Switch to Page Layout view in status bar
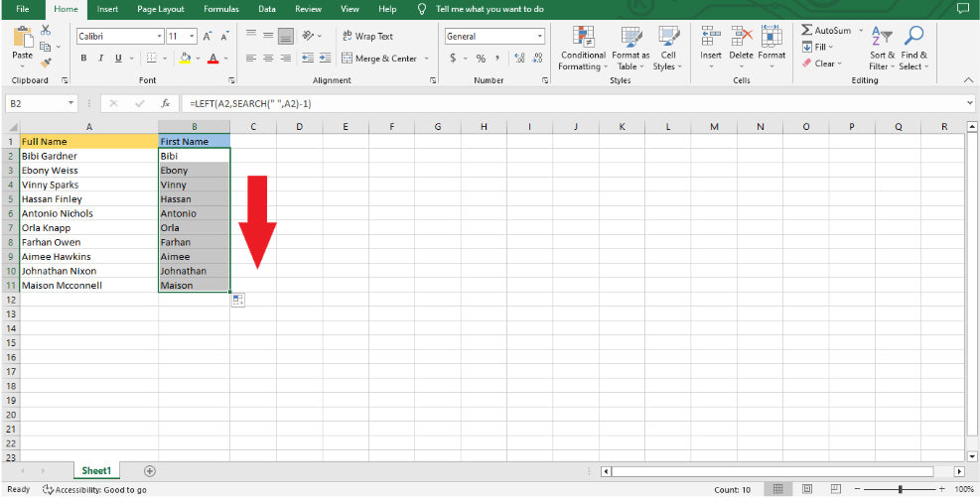980x498 pixels. (x=809, y=489)
